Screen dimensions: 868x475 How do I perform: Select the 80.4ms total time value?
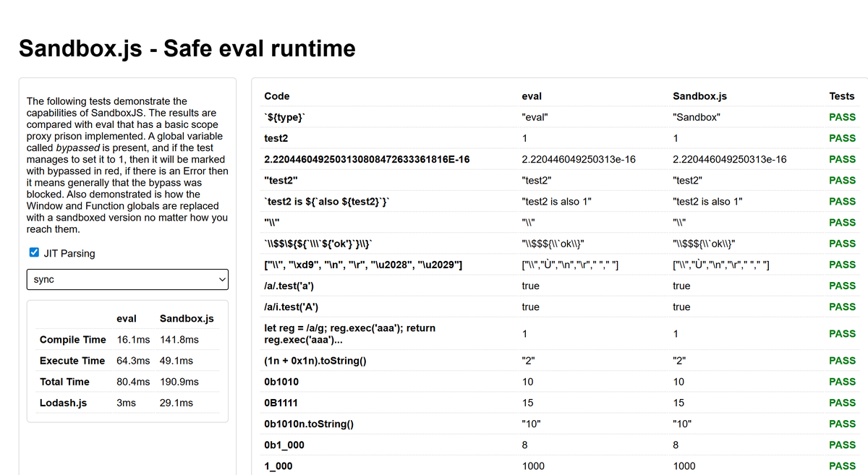[x=133, y=381]
